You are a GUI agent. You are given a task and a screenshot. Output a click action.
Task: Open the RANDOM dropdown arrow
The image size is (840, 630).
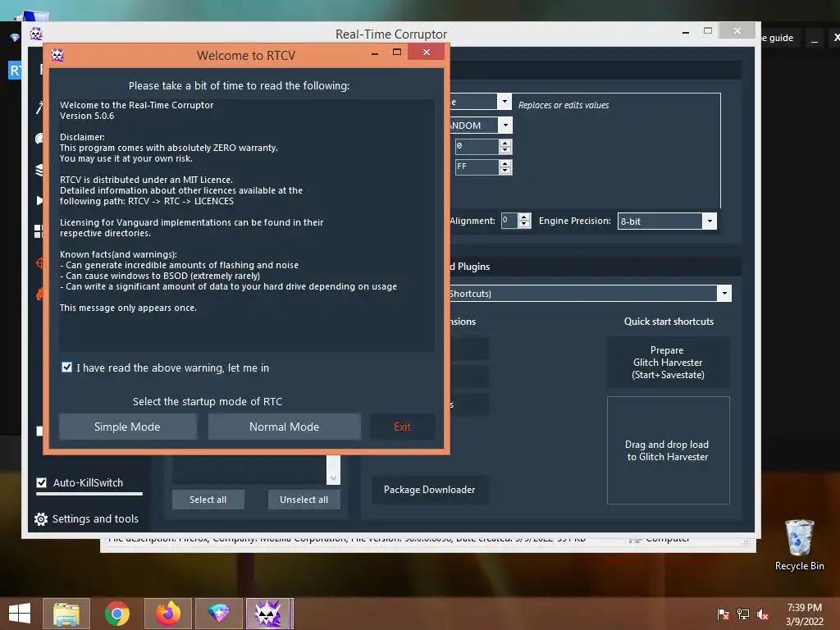(x=504, y=125)
